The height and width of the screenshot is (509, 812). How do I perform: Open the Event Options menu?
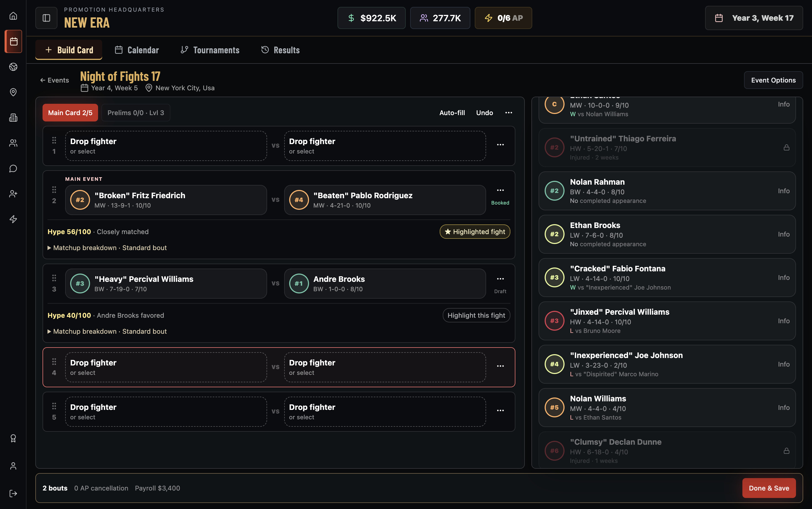pos(773,80)
